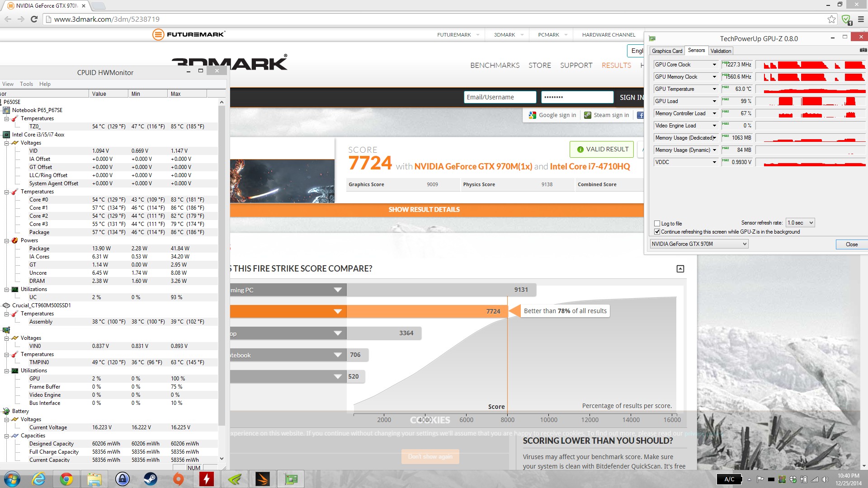Open the 3DMark app in the taskbar
868x488 pixels.
[263, 479]
